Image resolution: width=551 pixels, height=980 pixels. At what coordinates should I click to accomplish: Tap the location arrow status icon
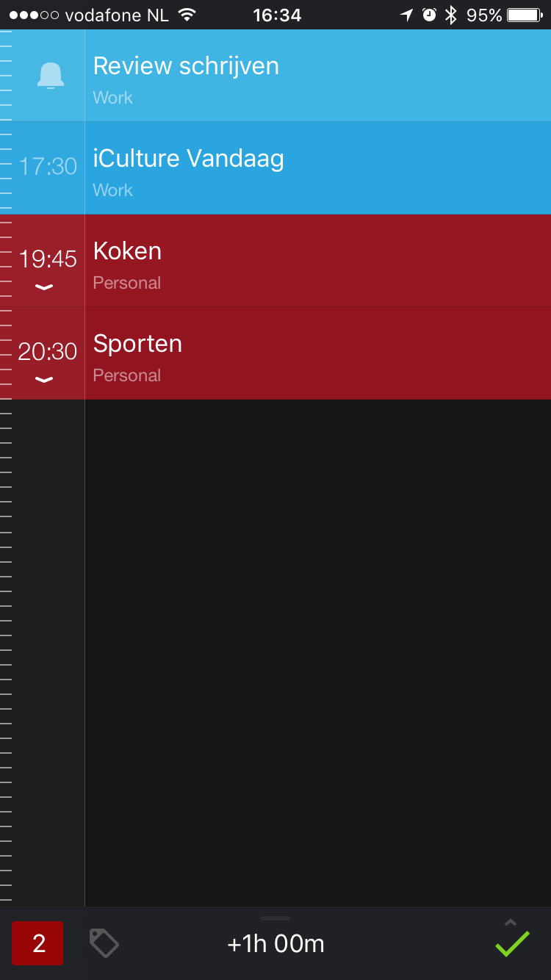406,15
